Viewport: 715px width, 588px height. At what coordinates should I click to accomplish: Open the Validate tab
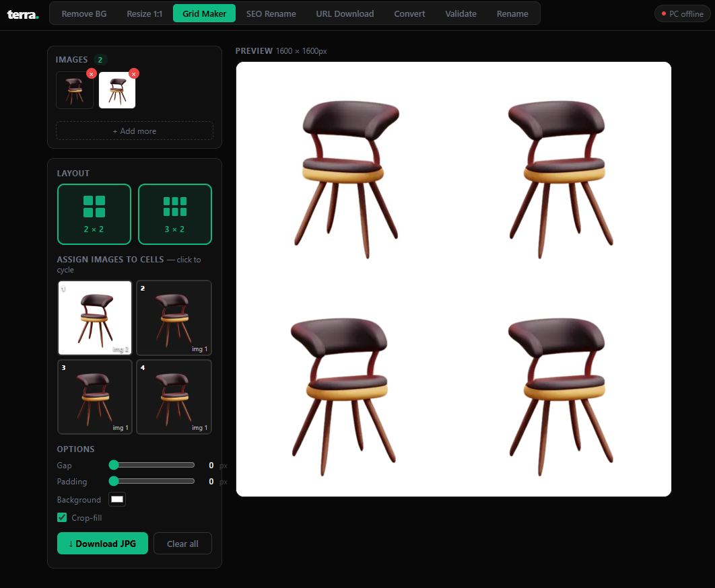pyautogui.click(x=461, y=13)
